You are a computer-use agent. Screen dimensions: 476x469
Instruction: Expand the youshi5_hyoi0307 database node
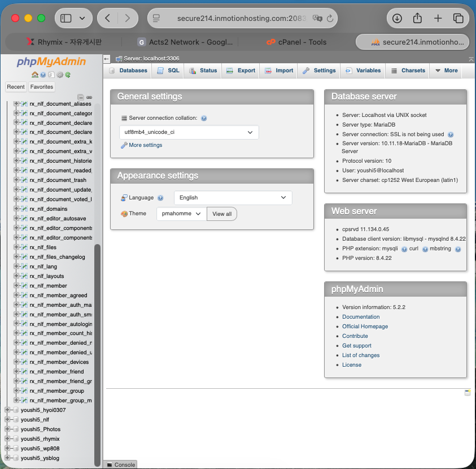(7, 410)
